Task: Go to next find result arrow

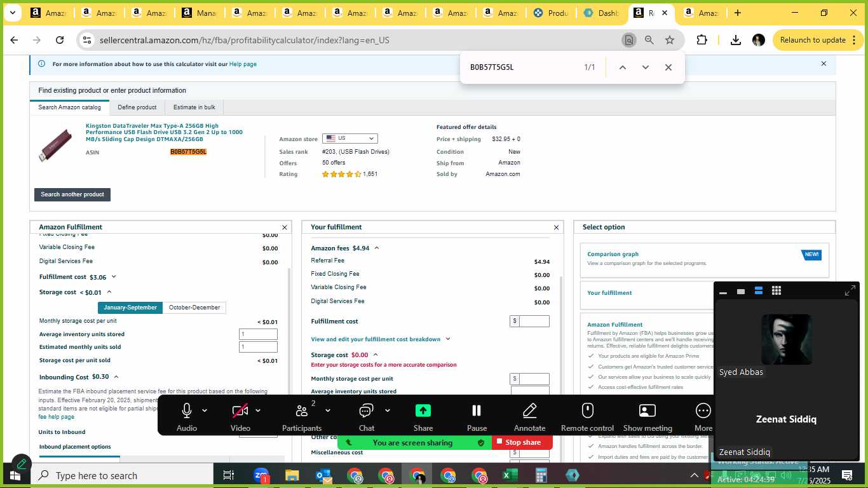Action: point(646,67)
